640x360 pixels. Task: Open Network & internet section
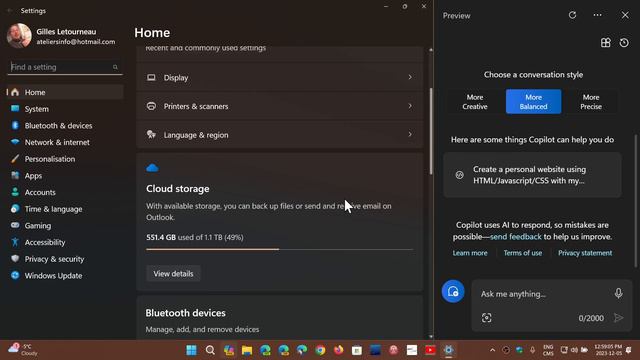pos(65,142)
